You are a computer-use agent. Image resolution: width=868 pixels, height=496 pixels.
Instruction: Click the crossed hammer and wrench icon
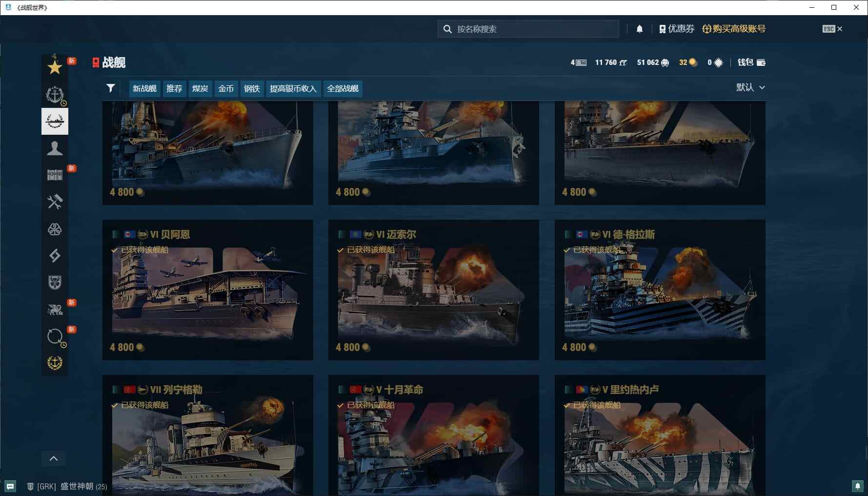[x=55, y=202]
